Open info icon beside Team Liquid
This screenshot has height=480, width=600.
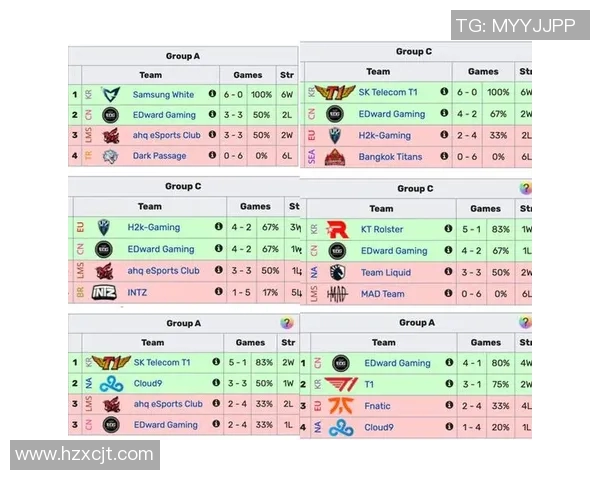click(448, 272)
